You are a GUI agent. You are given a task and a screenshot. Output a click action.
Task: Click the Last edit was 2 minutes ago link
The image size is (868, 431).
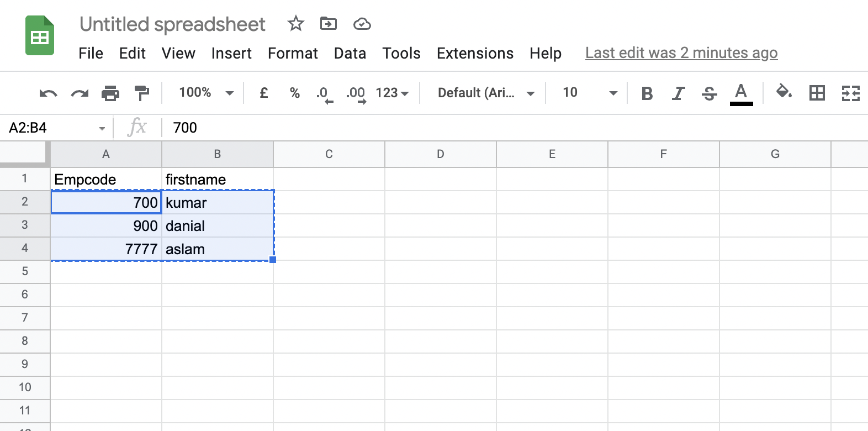click(681, 52)
